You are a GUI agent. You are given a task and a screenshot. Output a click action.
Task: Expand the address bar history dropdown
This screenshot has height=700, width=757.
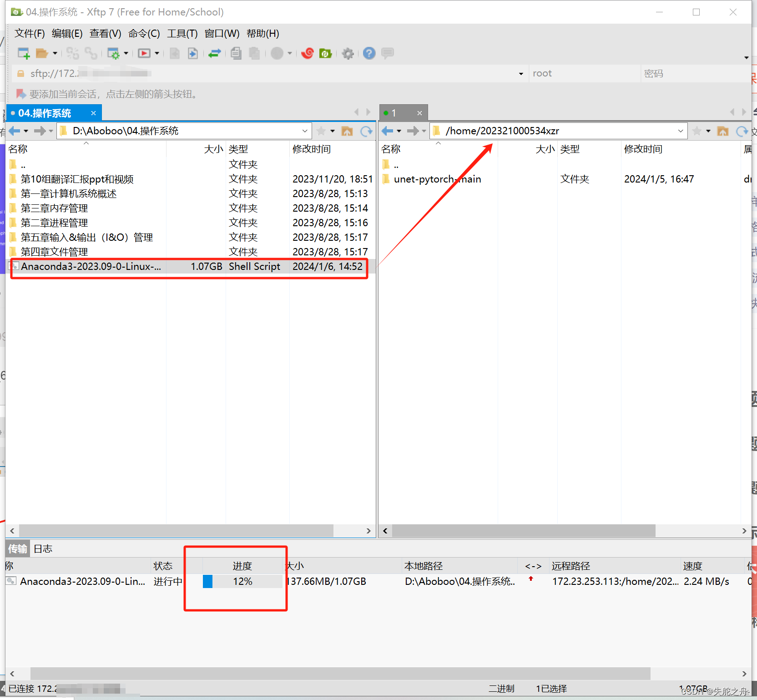(521, 74)
